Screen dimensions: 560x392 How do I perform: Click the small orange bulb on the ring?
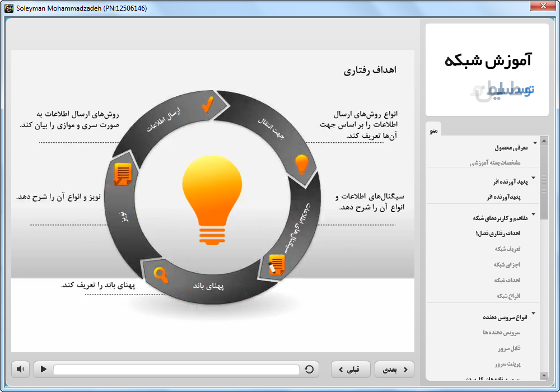click(x=302, y=164)
